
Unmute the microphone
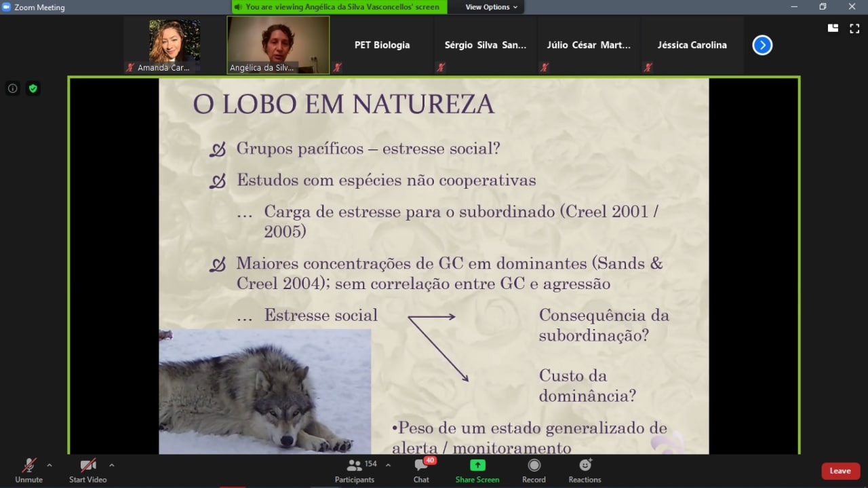28,470
